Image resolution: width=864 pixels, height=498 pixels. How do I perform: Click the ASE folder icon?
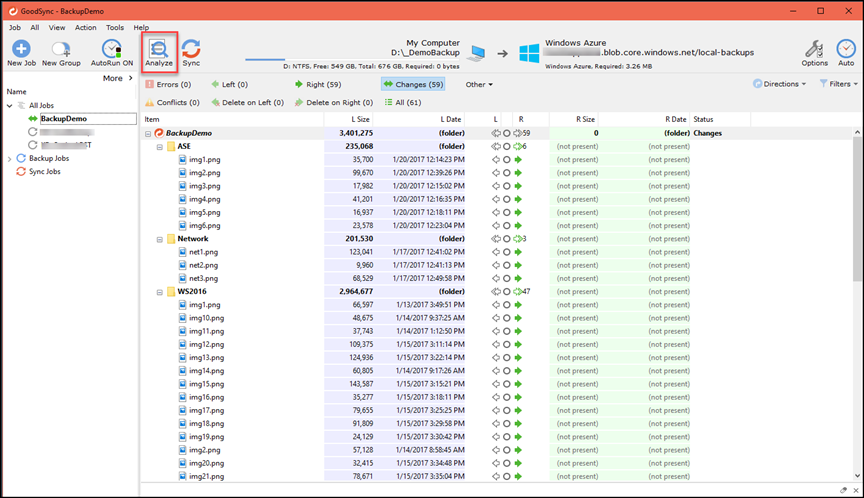coord(171,146)
